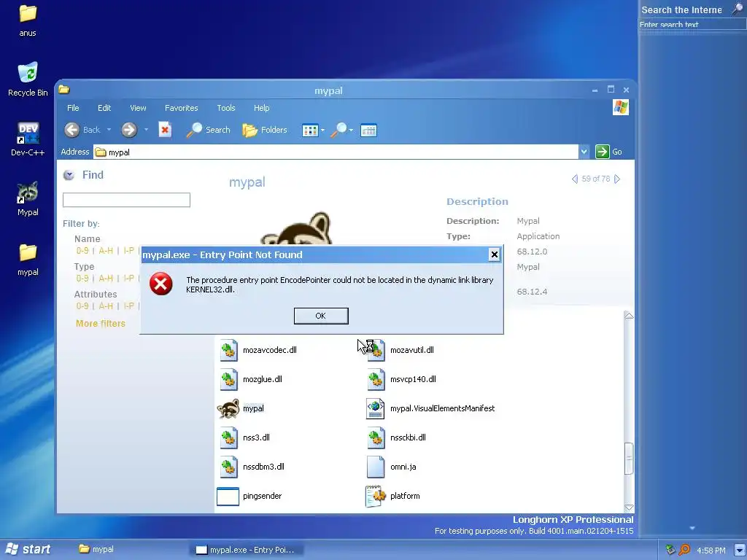The height and width of the screenshot is (560, 747).
Task: Click the tray orange magnifier icon
Action: [684, 550]
